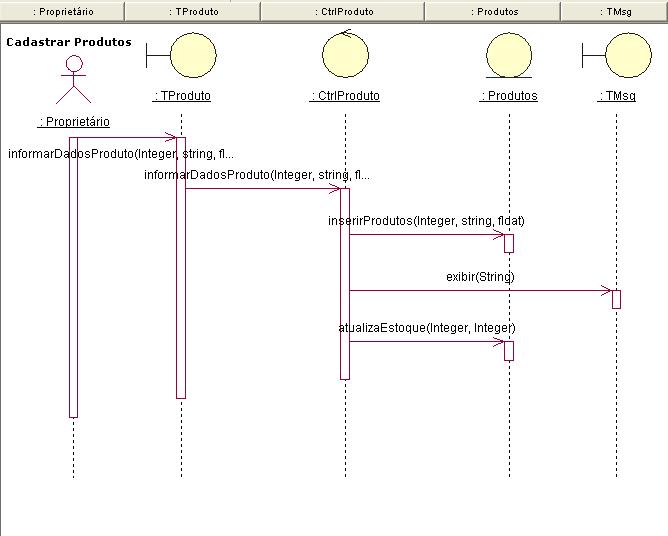
Task: Click the underlined : Proprietário lifeline label
Action: [73, 122]
